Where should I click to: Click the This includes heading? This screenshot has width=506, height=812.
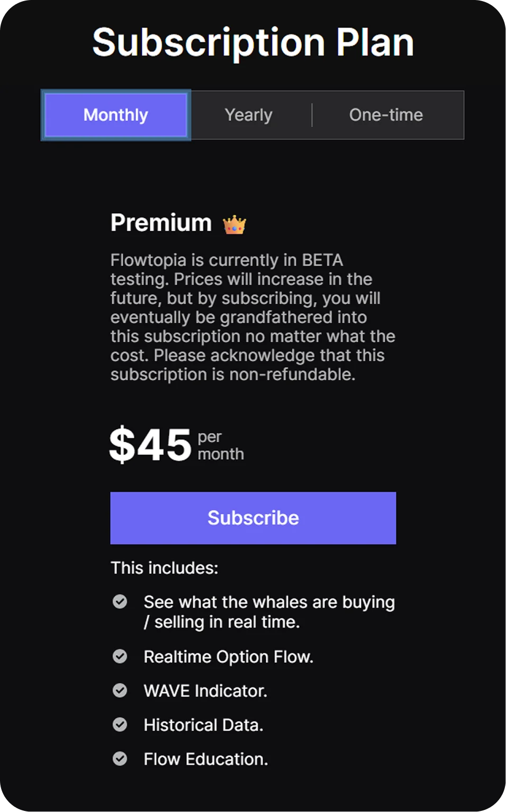point(164,568)
